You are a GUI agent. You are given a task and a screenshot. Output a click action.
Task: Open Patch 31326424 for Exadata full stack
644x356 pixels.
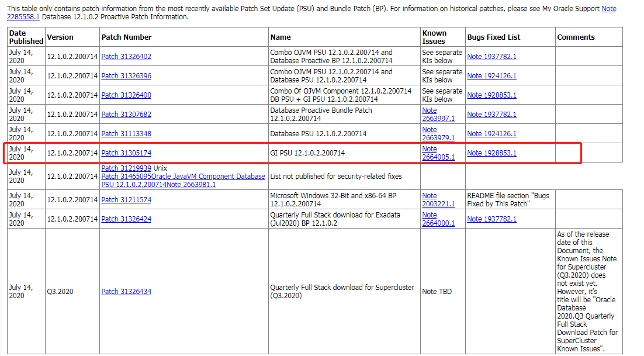[126, 219]
